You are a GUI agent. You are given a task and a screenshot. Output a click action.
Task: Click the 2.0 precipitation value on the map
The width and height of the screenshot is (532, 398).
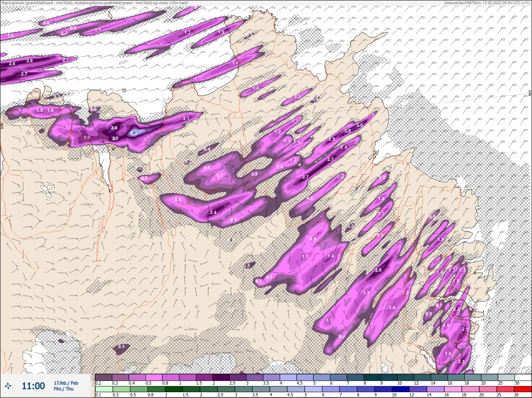point(87,138)
